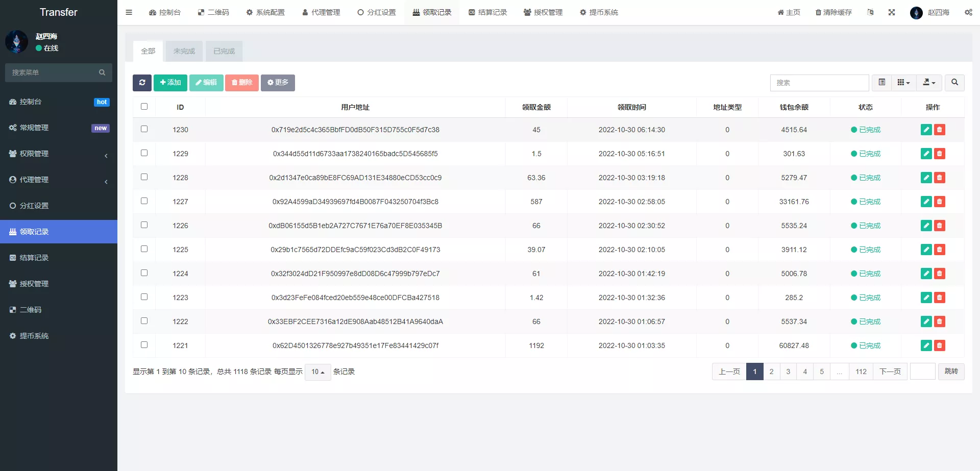This screenshot has width=980, height=471.
Task: Check the checkbox for row 1228
Action: (x=144, y=177)
